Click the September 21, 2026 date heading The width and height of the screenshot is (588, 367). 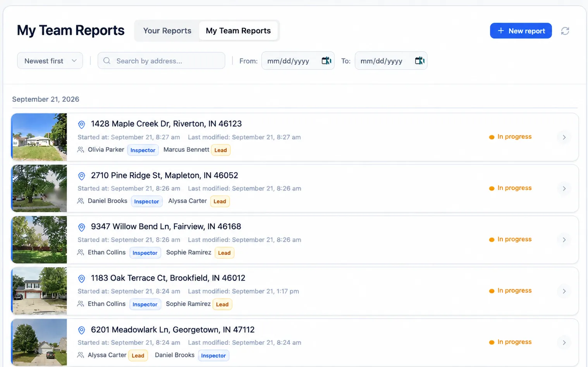[x=46, y=99]
